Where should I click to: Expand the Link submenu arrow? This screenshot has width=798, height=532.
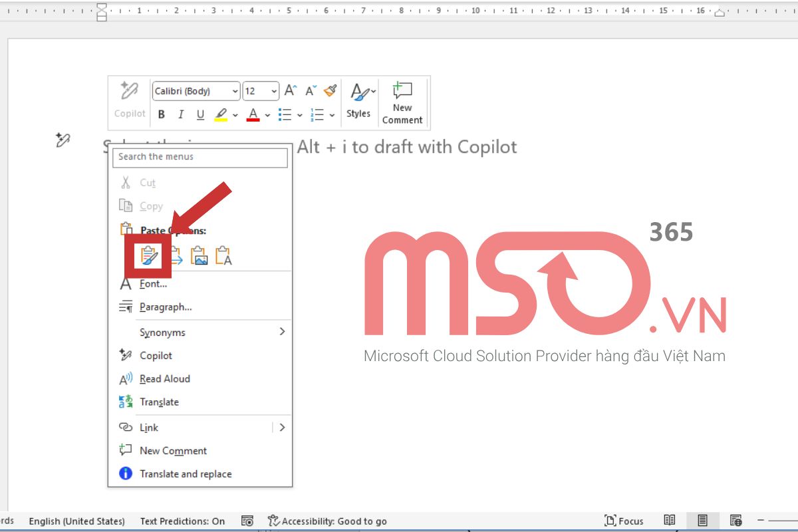coord(282,428)
